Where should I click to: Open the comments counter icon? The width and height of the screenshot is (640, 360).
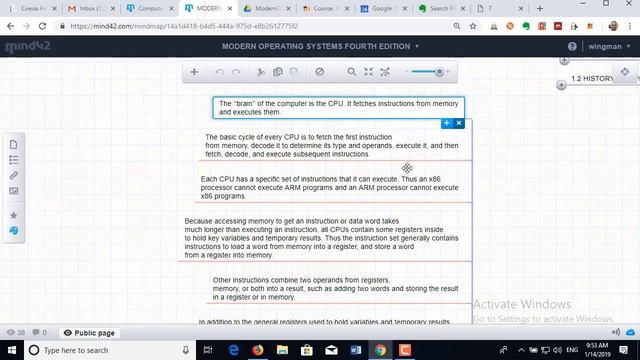(40, 333)
